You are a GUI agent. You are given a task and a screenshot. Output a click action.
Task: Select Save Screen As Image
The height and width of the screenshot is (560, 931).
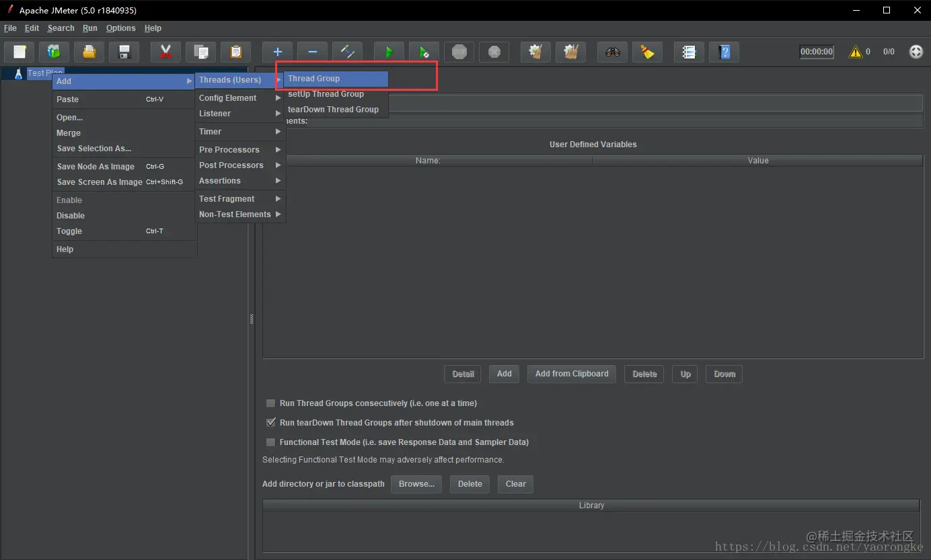124,182
